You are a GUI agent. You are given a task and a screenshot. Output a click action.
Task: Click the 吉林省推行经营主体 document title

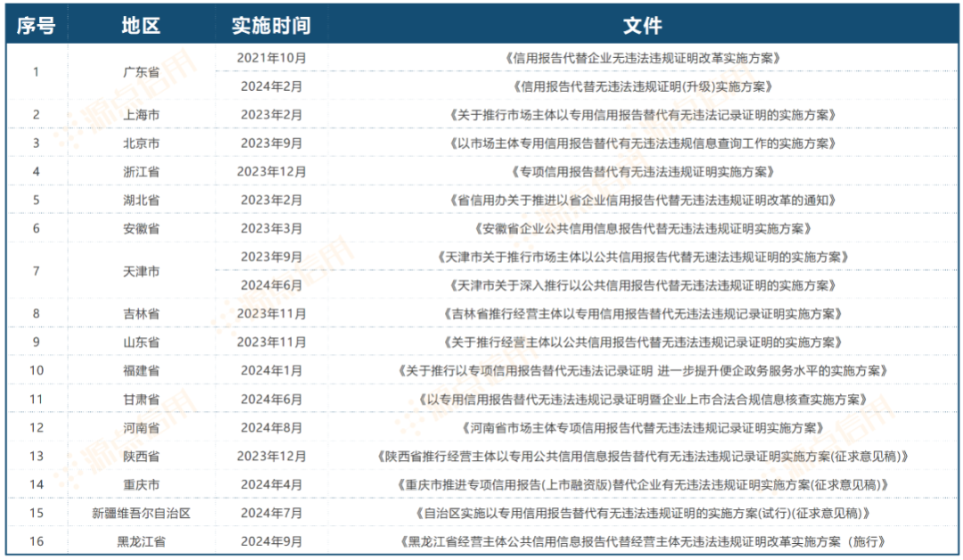(x=642, y=314)
